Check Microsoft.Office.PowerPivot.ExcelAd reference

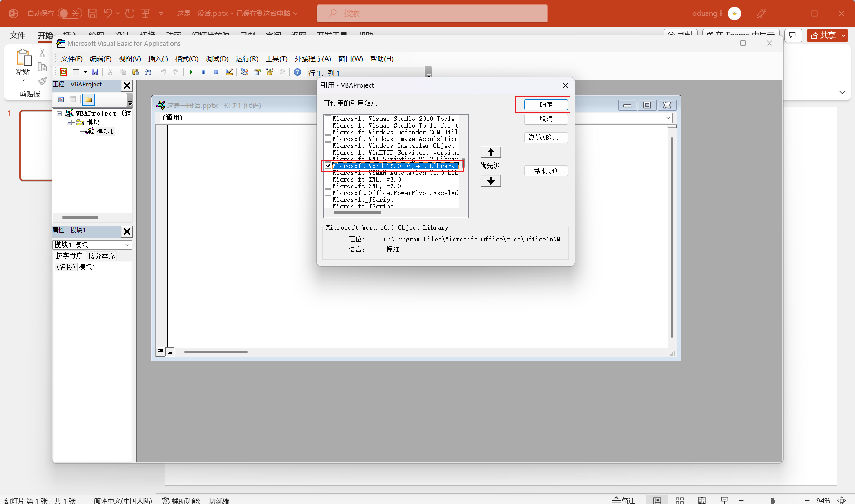(x=328, y=193)
